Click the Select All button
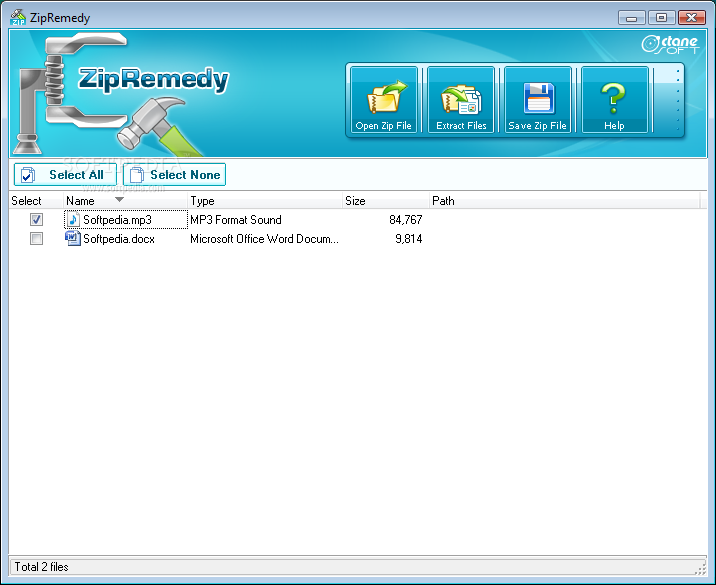The height and width of the screenshot is (585, 716). (65, 174)
